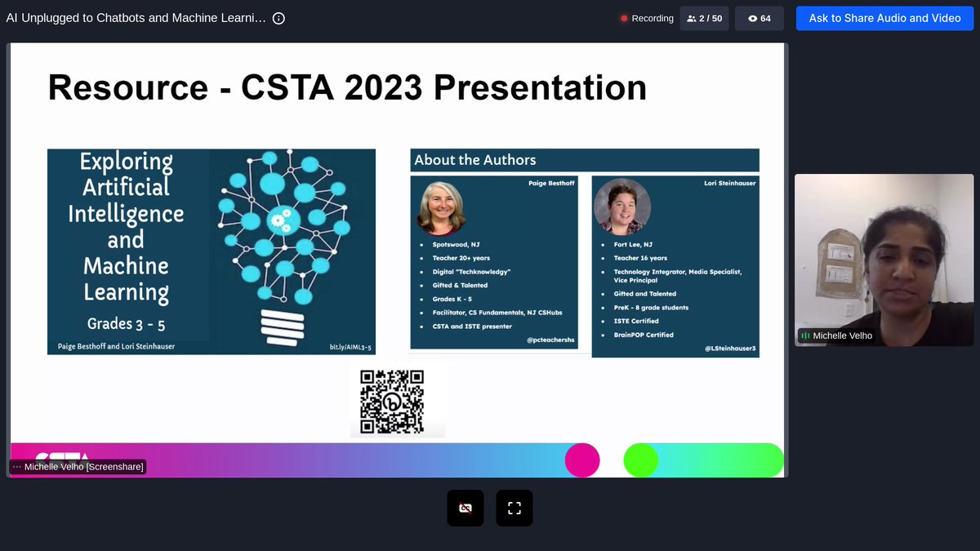Click the Grades 3 - 5 text

pos(127,324)
